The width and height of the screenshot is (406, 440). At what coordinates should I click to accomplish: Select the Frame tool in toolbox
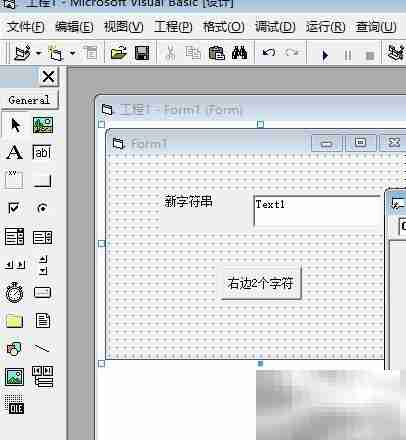pyautogui.click(x=14, y=180)
